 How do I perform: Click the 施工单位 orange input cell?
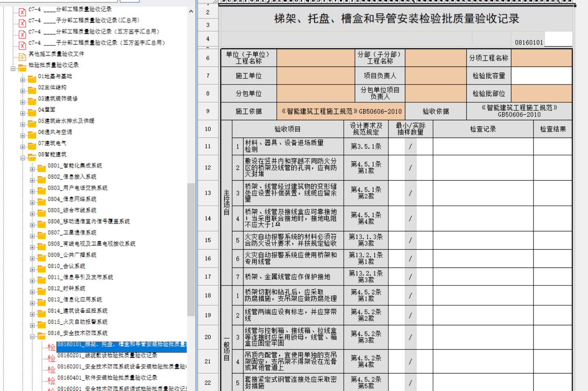click(316, 76)
